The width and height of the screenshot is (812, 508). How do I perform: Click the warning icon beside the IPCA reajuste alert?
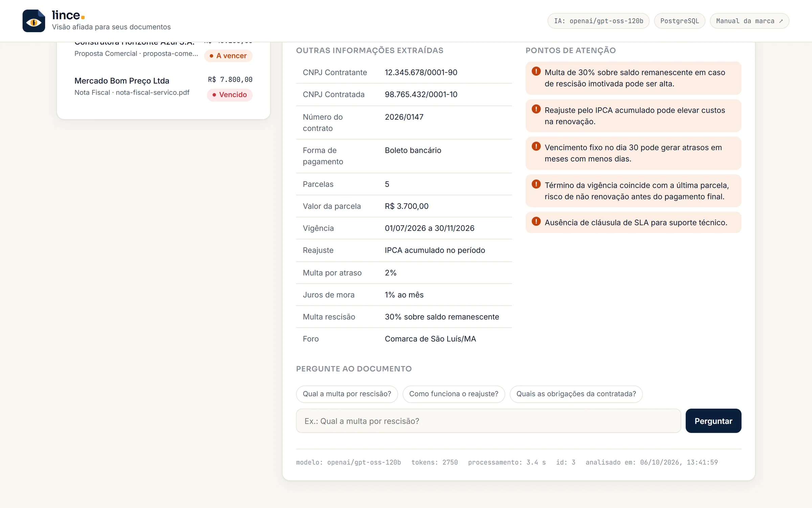[536, 109]
